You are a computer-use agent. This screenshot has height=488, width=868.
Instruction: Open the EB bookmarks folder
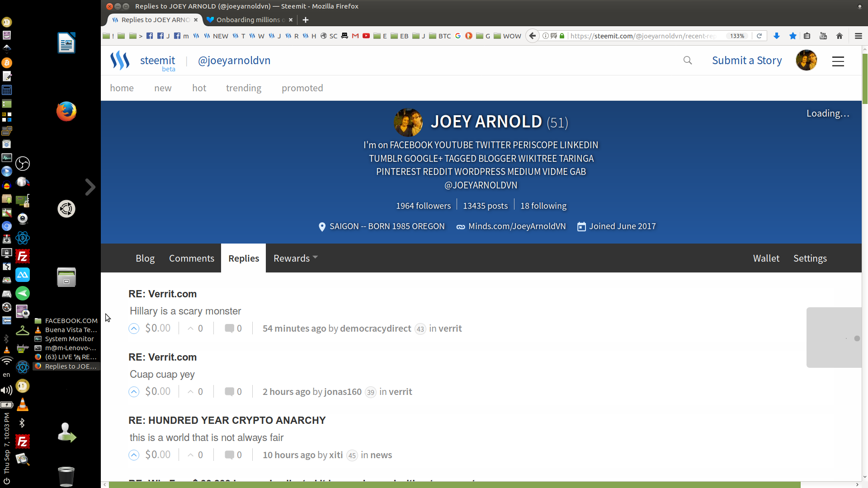click(400, 36)
